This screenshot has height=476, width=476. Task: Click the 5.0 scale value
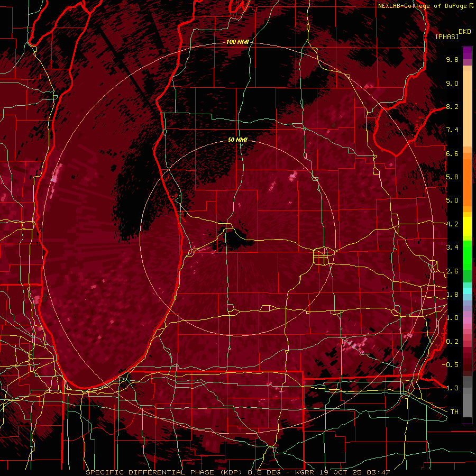pyautogui.click(x=452, y=200)
